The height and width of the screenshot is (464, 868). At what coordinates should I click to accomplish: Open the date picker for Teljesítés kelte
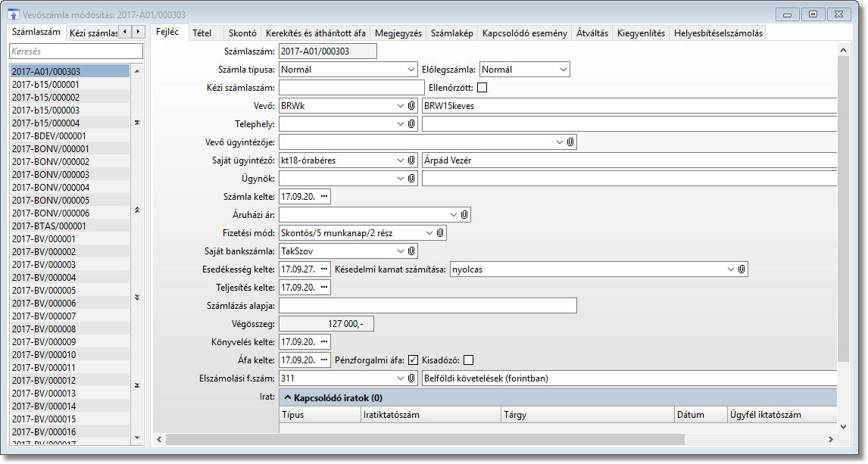(x=324, y=288)
